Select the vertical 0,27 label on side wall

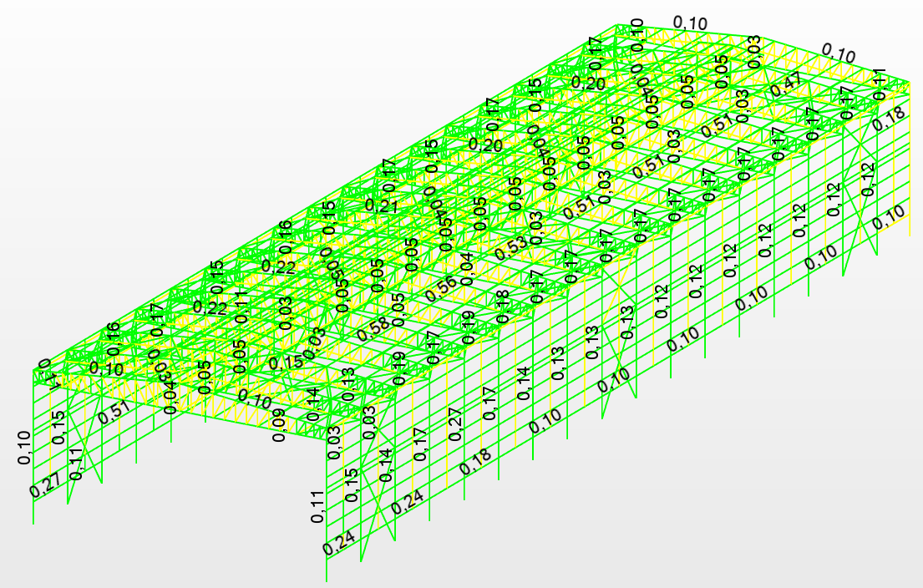[x=455, y=424]
